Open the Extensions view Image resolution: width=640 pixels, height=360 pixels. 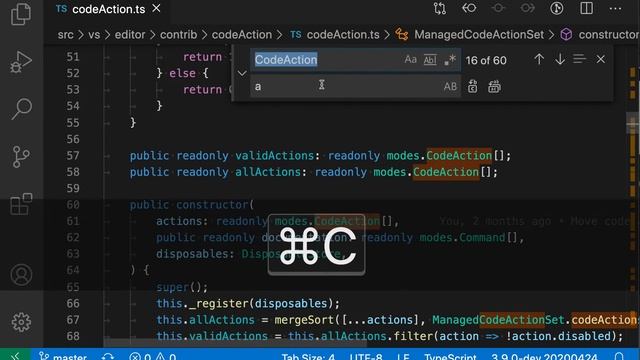click(21, 204)
